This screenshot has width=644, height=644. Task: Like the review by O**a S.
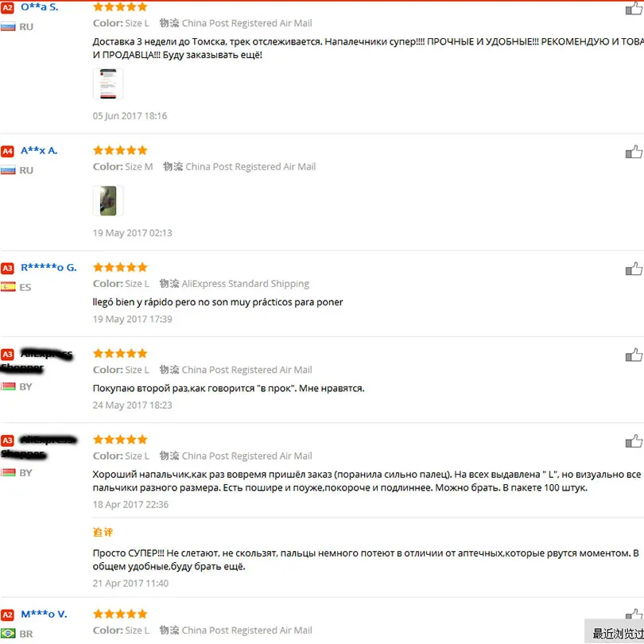pyautogui.click(x=634, y=8)
